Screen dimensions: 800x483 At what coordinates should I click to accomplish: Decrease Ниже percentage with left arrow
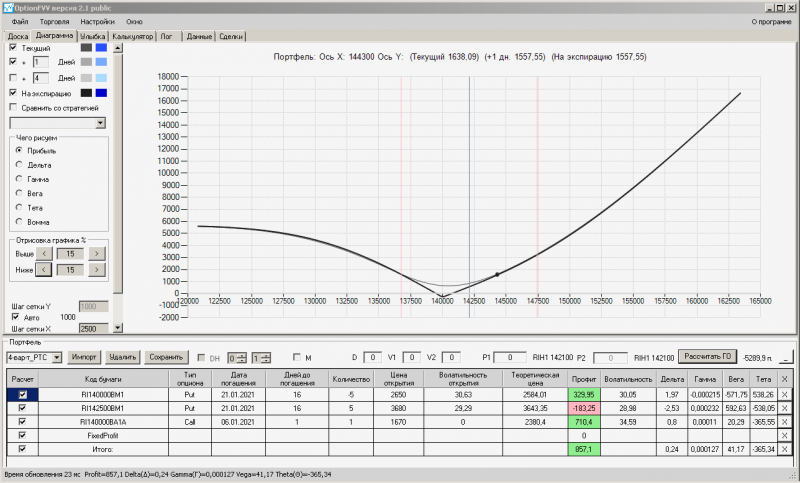44,270
